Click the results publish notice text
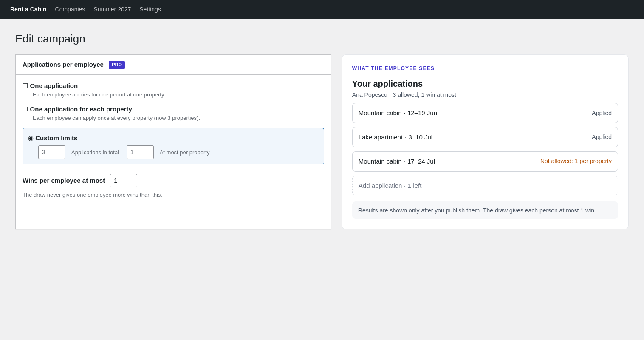 pos(477,210)
